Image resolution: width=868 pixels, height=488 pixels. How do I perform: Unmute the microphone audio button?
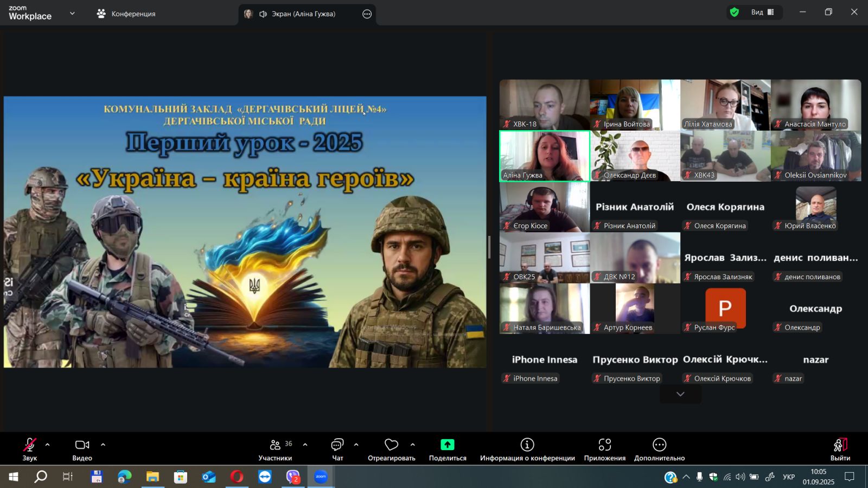click(x=29, y=445)
